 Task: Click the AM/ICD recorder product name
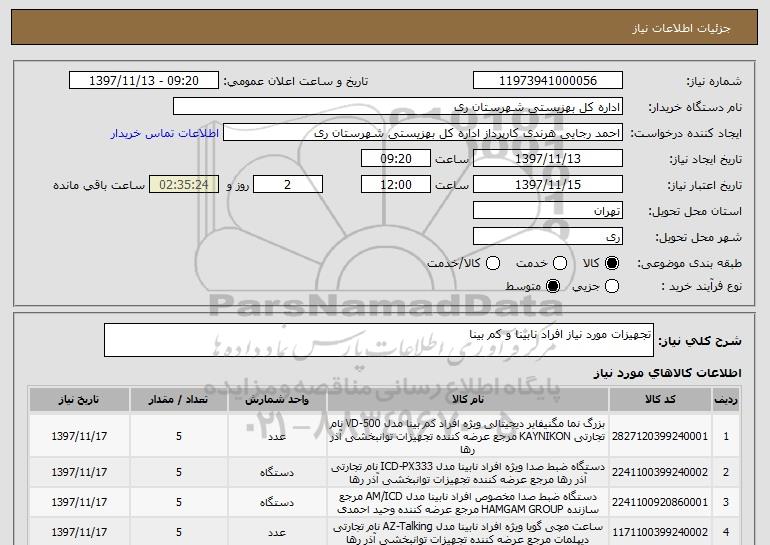(x=468, y=502)
